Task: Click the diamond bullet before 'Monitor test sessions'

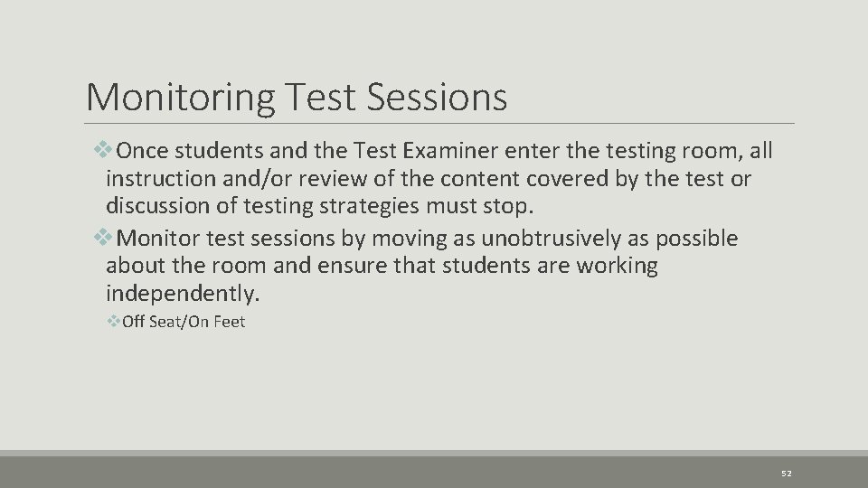Action: (x=108, y=239)
